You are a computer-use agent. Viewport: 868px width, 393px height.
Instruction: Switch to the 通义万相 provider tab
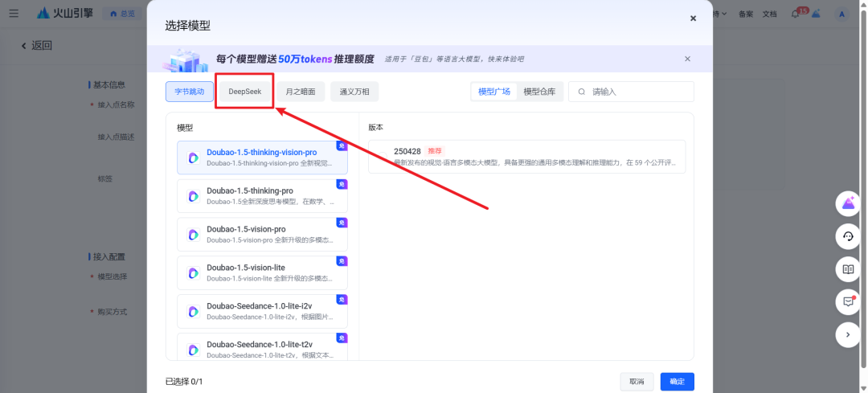click(354, 92)
